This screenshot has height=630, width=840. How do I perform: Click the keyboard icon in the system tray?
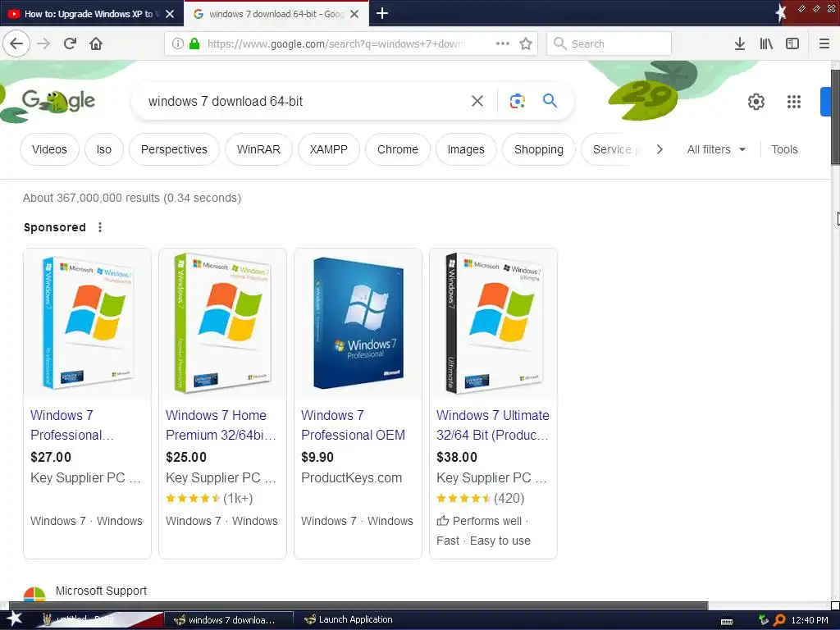coord(727,621)
